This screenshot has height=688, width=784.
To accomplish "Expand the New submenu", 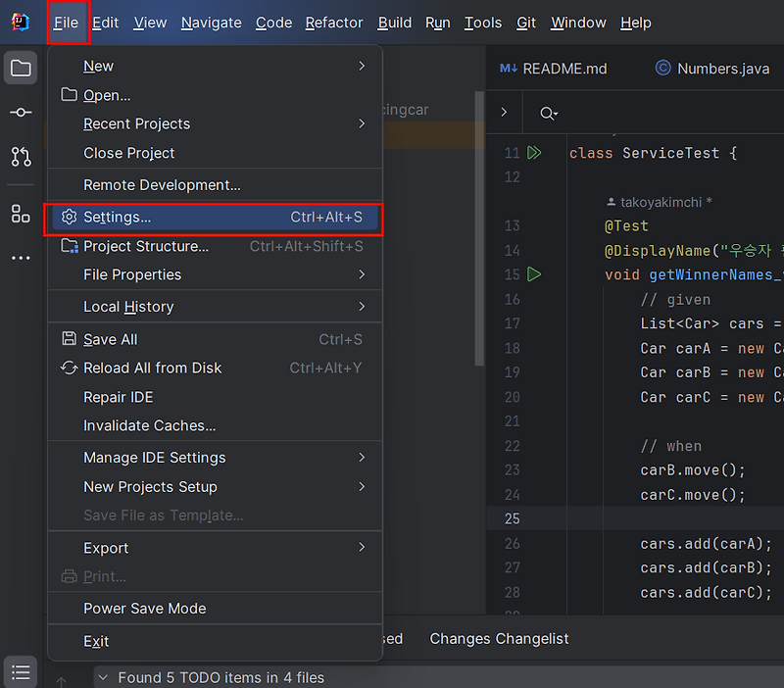I will tap(215, 66).
